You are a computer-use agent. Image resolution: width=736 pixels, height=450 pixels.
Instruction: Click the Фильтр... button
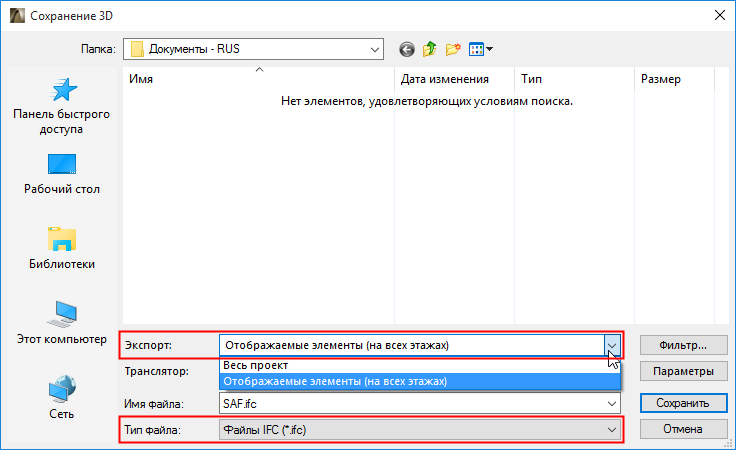pyautogui.click(x=683, y=345)
